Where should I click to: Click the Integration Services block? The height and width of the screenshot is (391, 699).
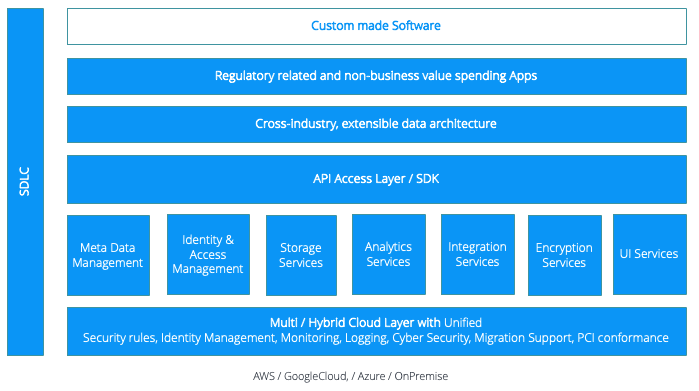pyautogui.click(x=478, y=255)
